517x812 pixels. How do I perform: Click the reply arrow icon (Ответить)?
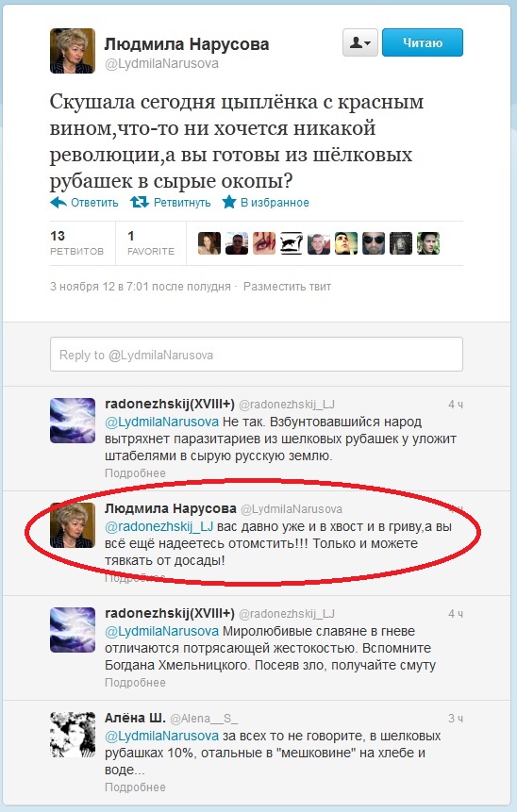click(x=58, y=202)
